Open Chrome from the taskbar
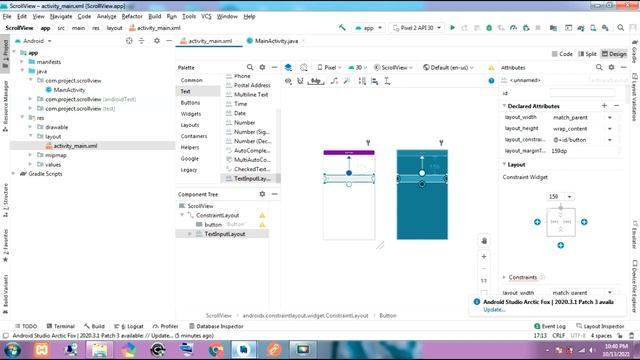This screenshot has width=640, height=360. click(x=216, y=350)
